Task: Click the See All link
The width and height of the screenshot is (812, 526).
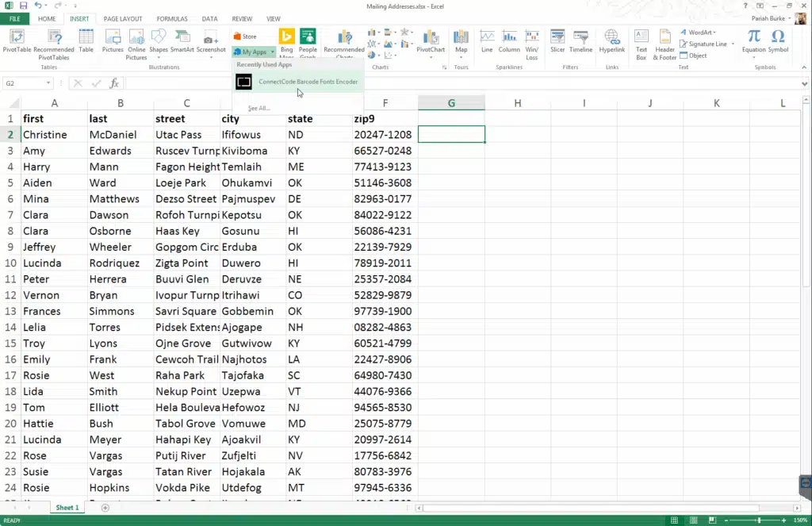Action: click(259, 108)
